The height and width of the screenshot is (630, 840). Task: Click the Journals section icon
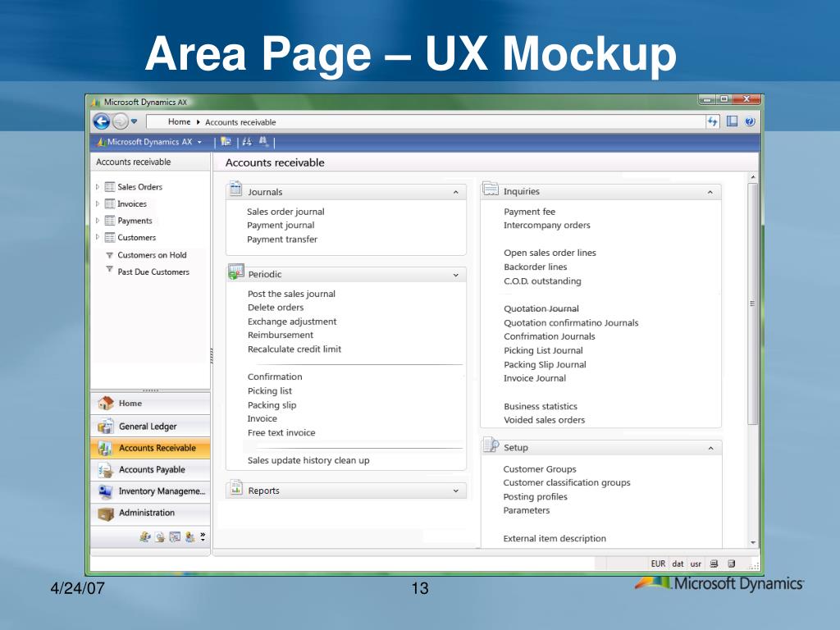(x=235, y=189)
